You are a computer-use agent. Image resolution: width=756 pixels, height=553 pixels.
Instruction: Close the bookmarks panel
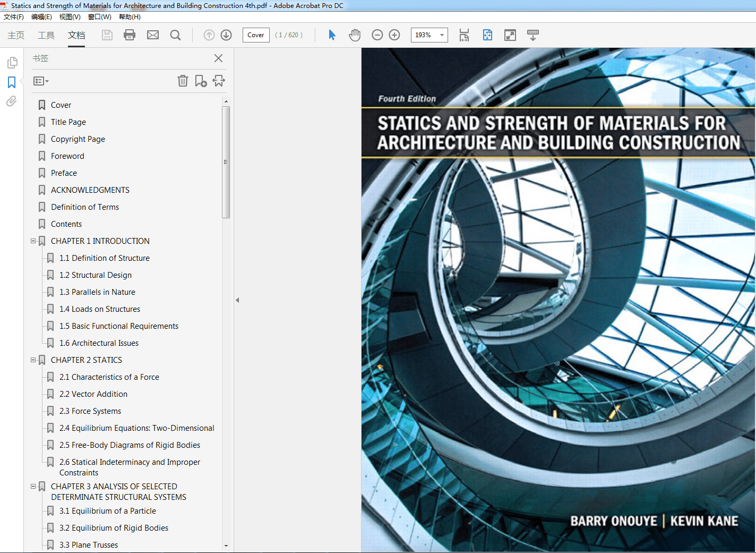tap(218, 58)
